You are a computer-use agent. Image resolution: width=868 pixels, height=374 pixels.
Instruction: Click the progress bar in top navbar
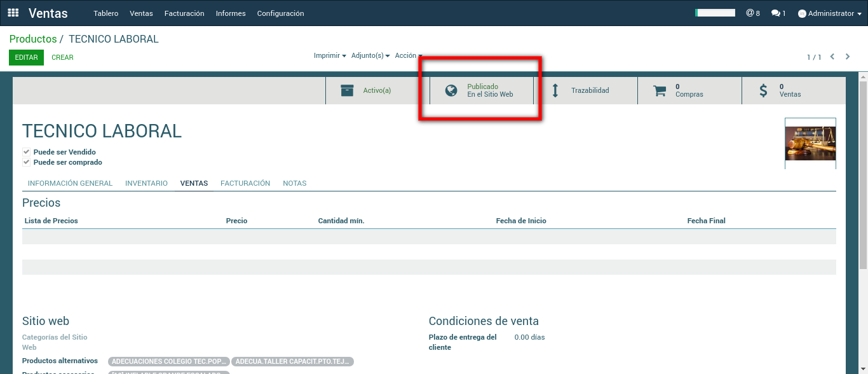point(715,13)
